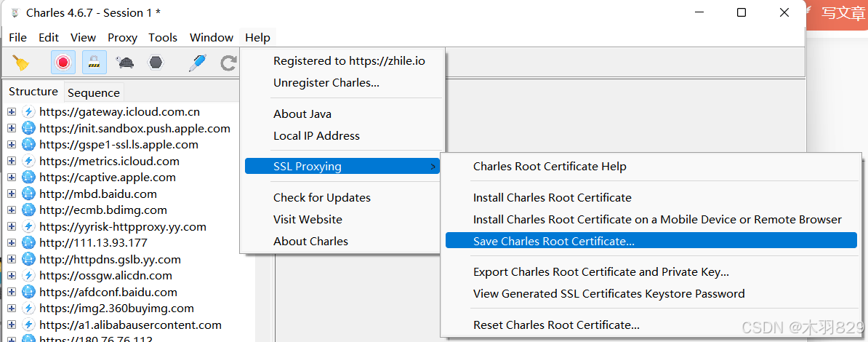Image resolution: width=868 pixels, height=342 pixels.
Task: Open the View menu
Action: tap(83, 38)
